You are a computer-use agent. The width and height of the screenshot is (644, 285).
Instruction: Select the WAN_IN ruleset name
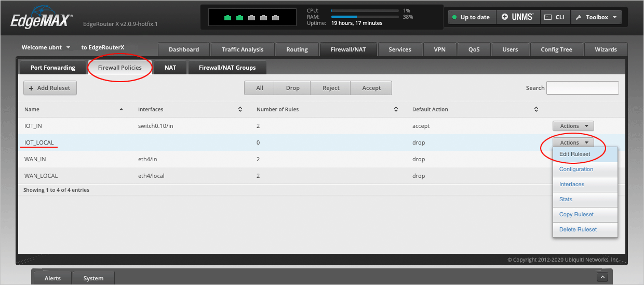pos(35,159)
